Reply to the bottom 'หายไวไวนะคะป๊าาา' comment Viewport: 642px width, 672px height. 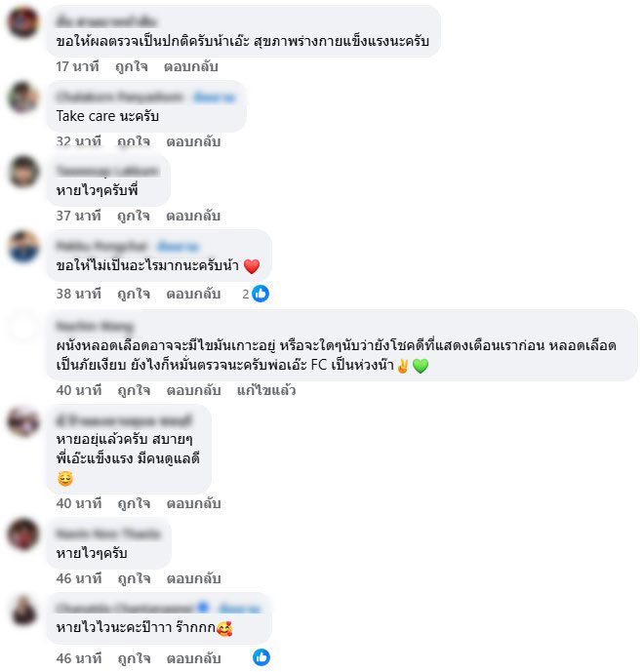[x=194, y=658]
